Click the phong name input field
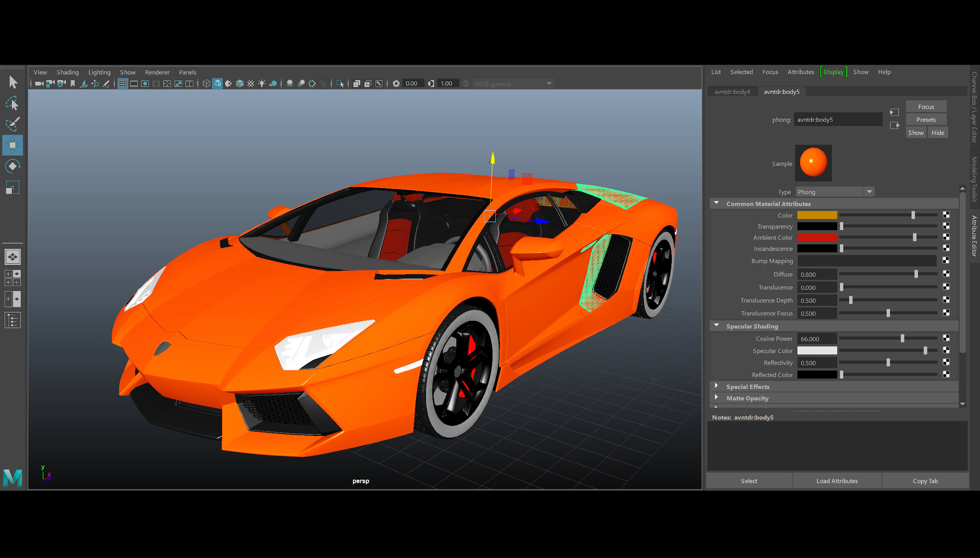980x558 pixels. coord(838,120)
